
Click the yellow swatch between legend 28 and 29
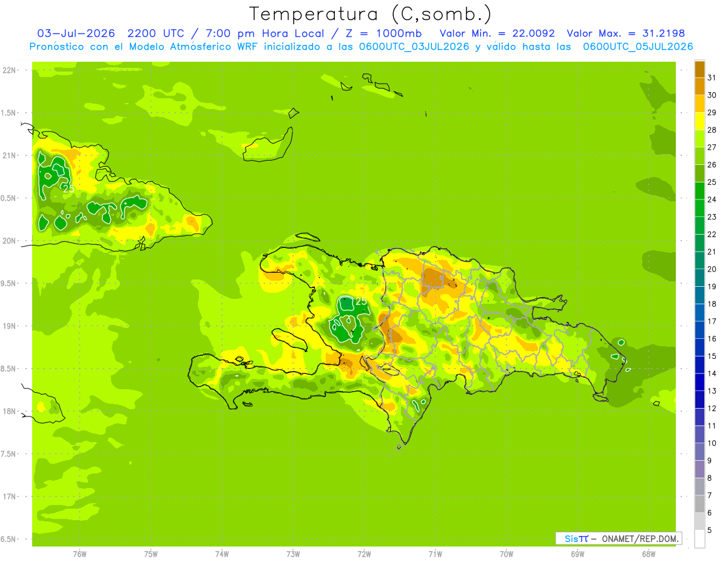click(699, 121)
